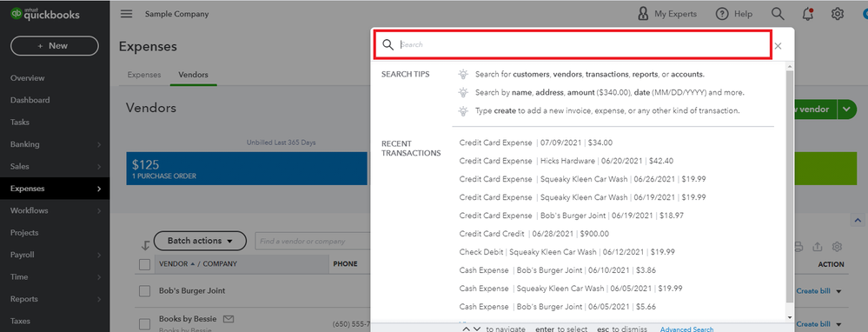Screen dimensions: 868x332
Task: Switch to the Vendors tab
Action: [193, 75]
